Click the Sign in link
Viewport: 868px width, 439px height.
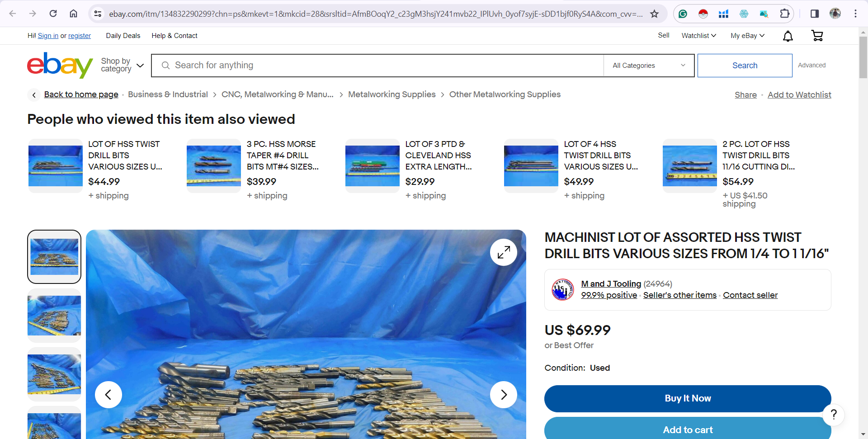pos(48,36)
